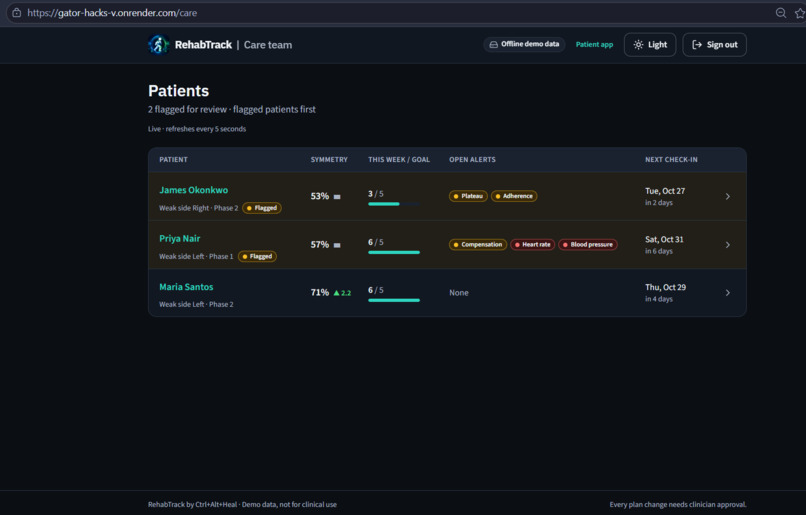Click the flat trend icon next to 53%
This screenshot has height=515, width=806.
point(337,196)
